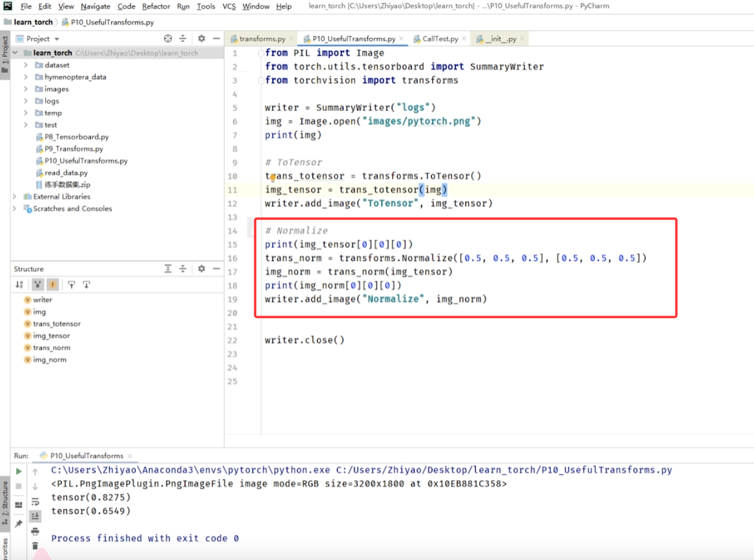Image resolution: width=754 pixels, height=560 pixels.
Task: Open Structure panel settings gear
Action: point(201,268)
